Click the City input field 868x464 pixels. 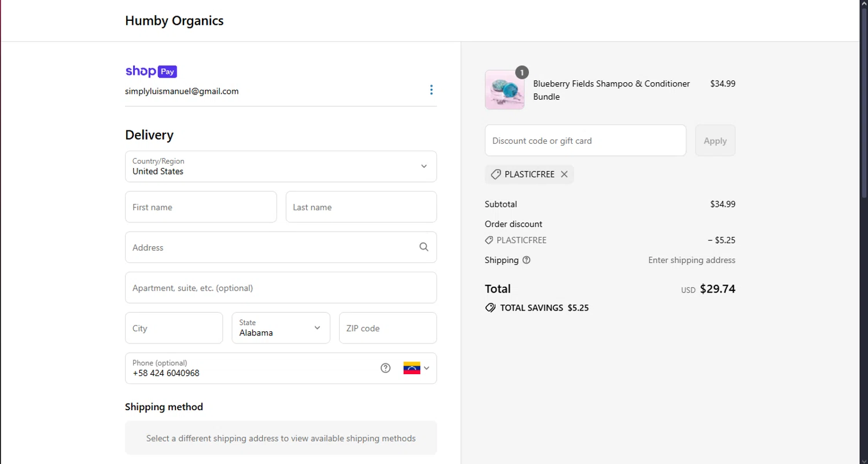(174, 328)
